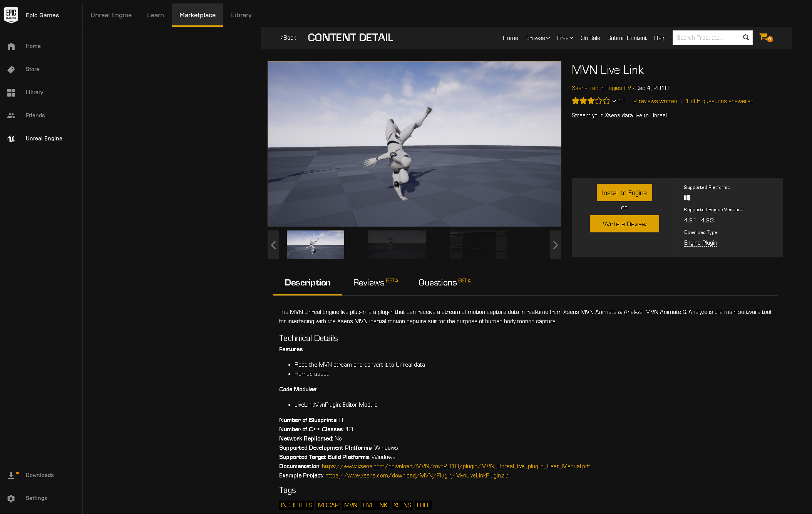Open the Friends panel icon
The width and height of the screenshot is (812, 514).
11,115
